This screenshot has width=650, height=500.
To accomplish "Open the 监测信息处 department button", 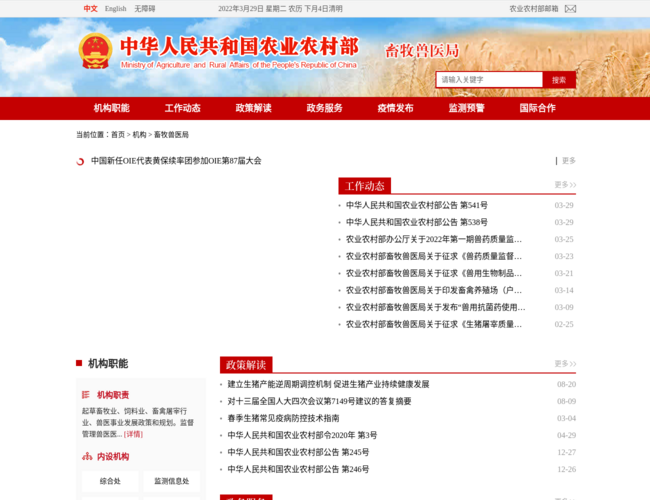I will [x=172, y=481].
